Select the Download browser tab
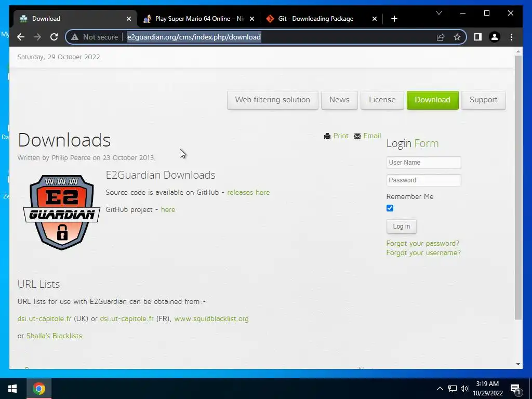The height and width of the screenshot is (399, 532). pos(75,19)
